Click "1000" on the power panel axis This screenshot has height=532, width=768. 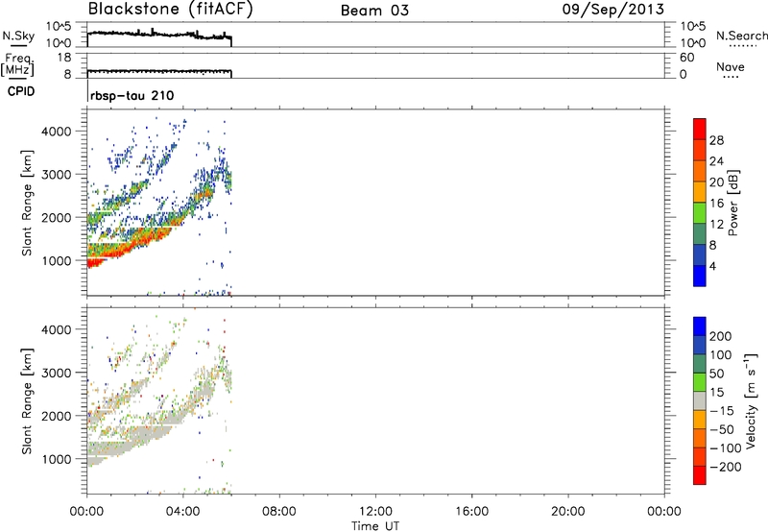pos(56,260)
